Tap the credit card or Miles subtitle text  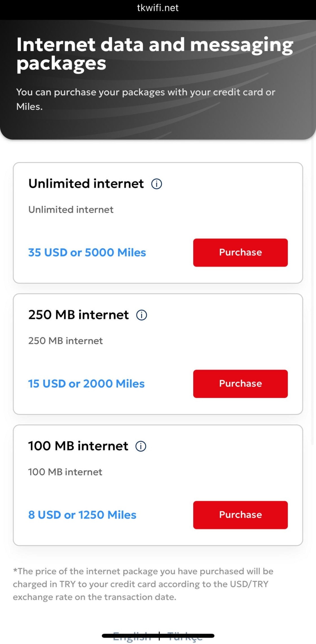[146, 99]
